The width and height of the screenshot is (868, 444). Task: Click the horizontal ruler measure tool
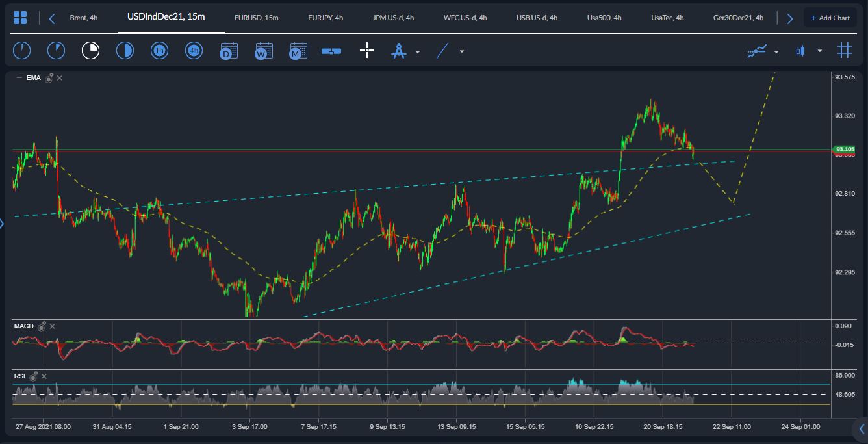[x=331, y=51]
